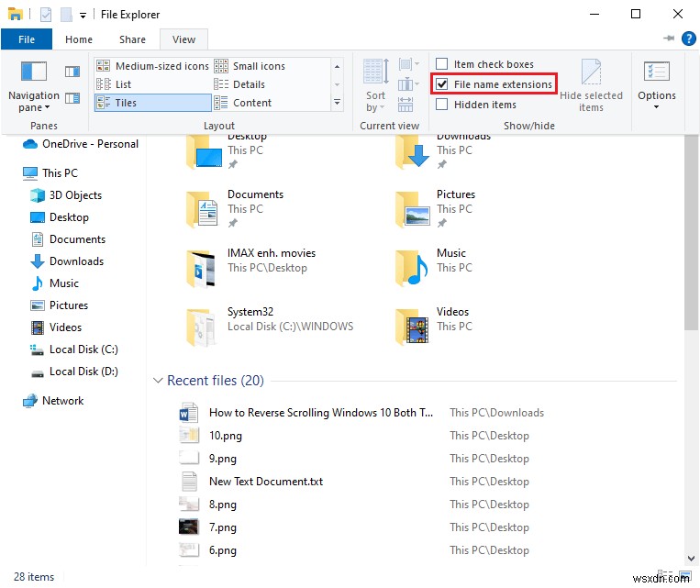Choose Content layout
700x588 pixels.
click(243, 103)
